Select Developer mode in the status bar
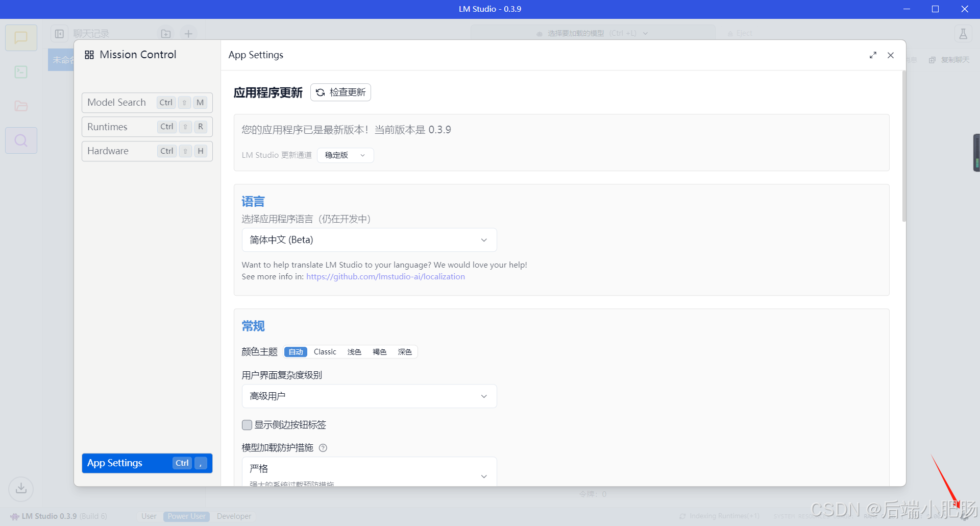The image size is (980, 526). (234, 516)
